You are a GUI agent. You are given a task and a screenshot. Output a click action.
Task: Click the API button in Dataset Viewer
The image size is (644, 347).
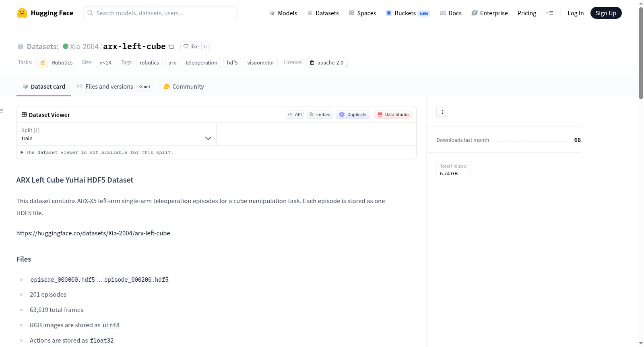tap(295, 114)
